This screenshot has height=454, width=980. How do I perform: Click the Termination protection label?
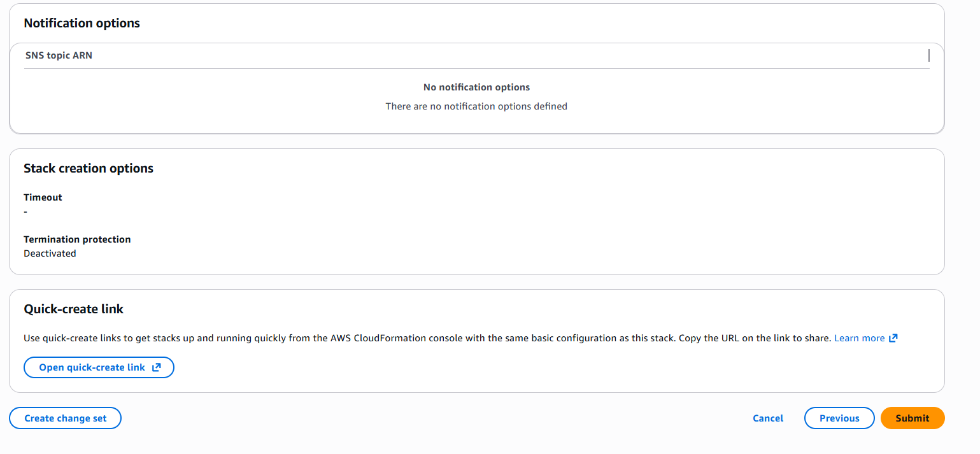pos(77,239)
